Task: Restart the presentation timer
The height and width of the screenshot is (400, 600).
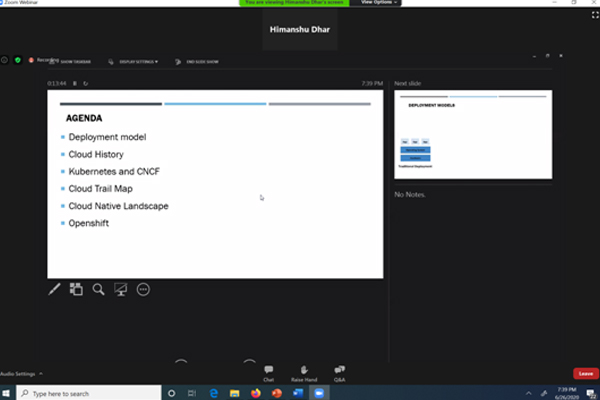Action: point(86,83)
